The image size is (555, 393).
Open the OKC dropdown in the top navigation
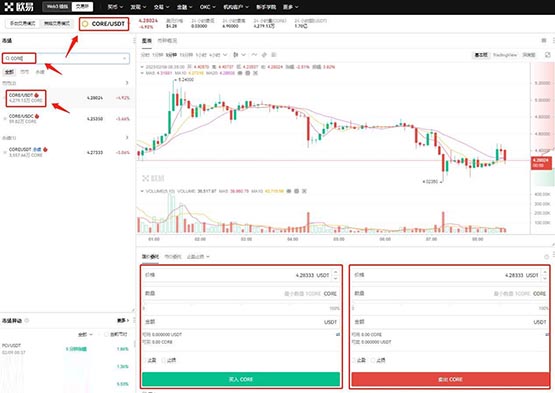[208, 7]
